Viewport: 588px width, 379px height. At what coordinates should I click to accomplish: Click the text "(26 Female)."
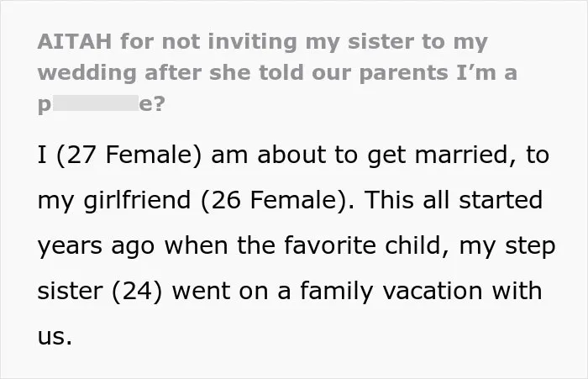(277, 200)
